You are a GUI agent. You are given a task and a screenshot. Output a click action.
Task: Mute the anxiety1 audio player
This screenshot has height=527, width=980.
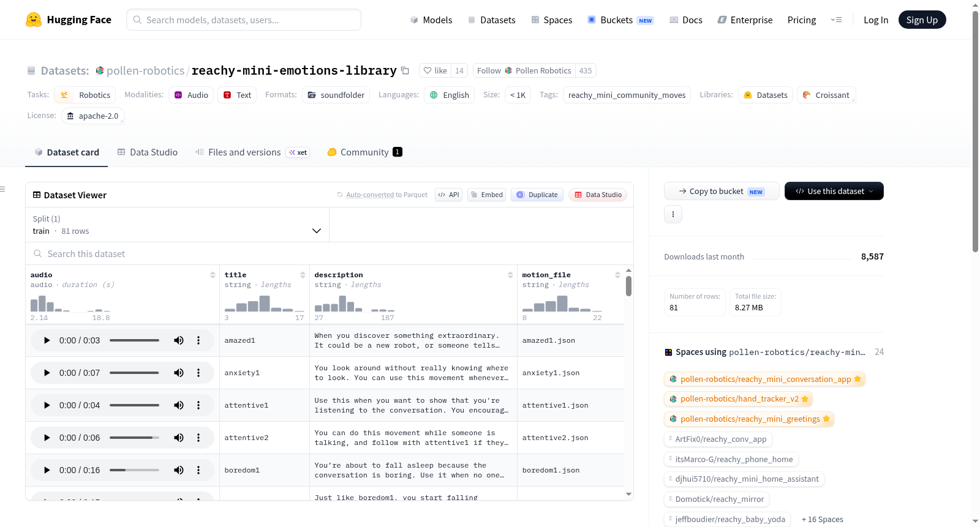click(x=179, y=373)
